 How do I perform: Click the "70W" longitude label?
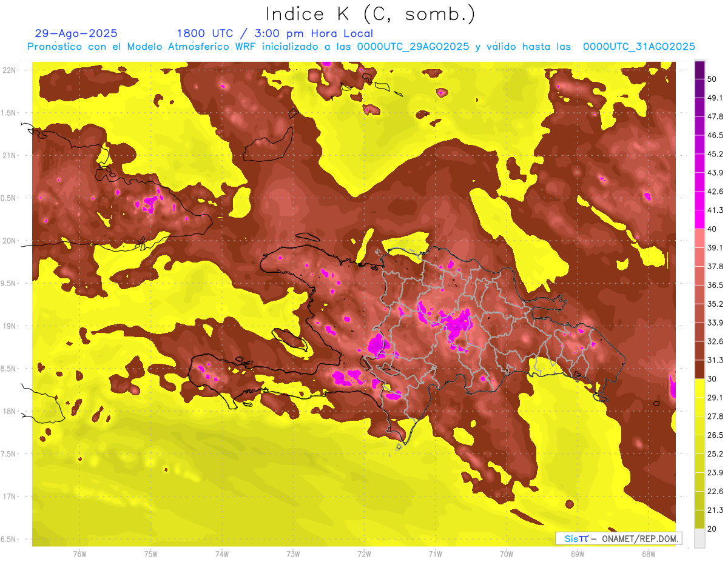click(506, 554)
